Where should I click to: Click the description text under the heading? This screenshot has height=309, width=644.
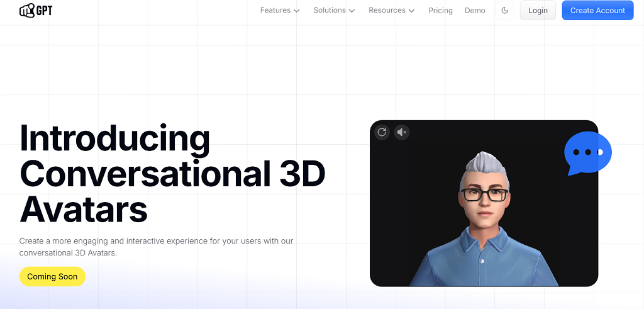[x=156, y=247]
